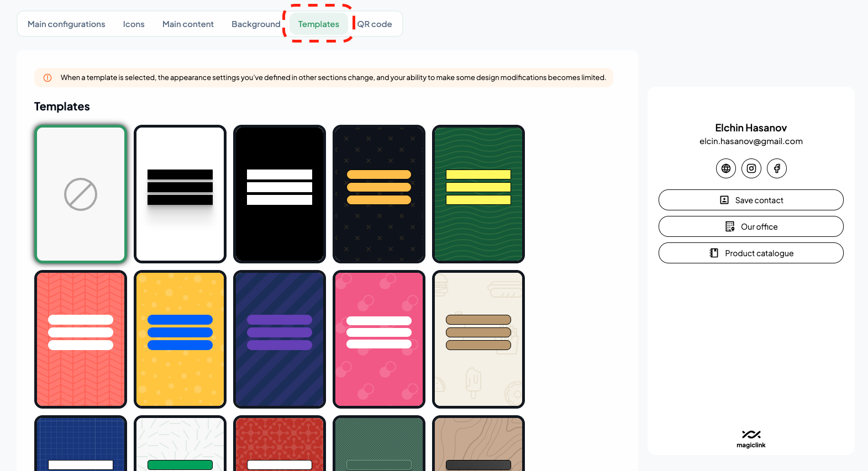Select the blue grid template
This screenshot has height=471, width=868.
click(x=81, y=443)
